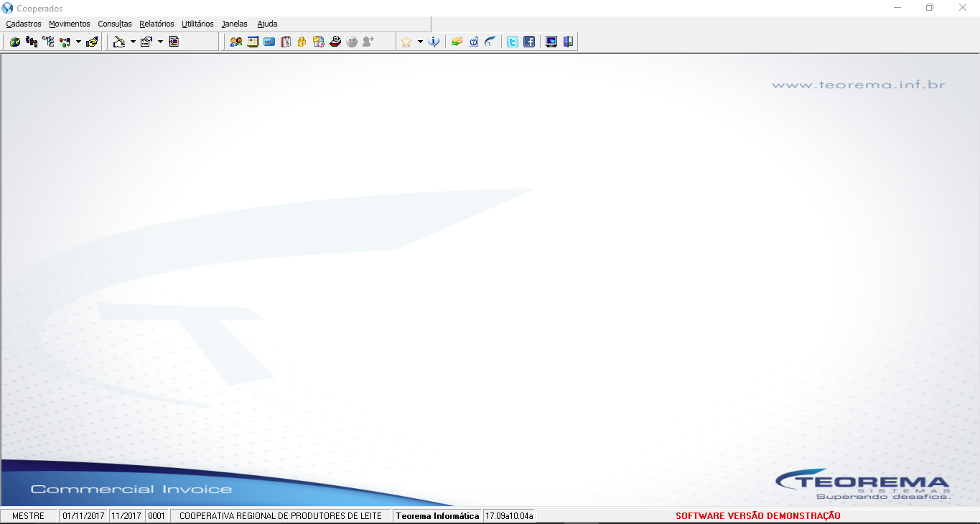
Task: Click the SOFTWARE VERSÃO DEMONSTRAÇÃO notice
Action: (x=758, y=515)
